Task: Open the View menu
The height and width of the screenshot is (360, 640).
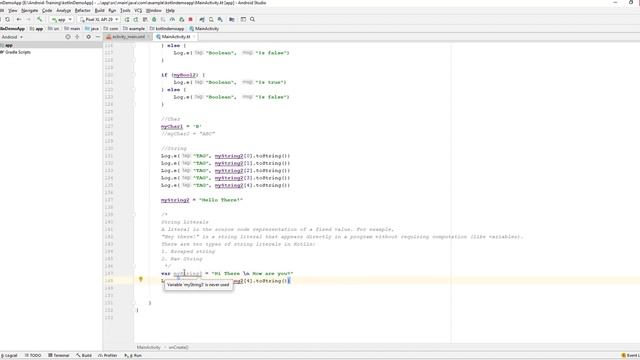Action: pyautogui.click(x=13, y=10)
